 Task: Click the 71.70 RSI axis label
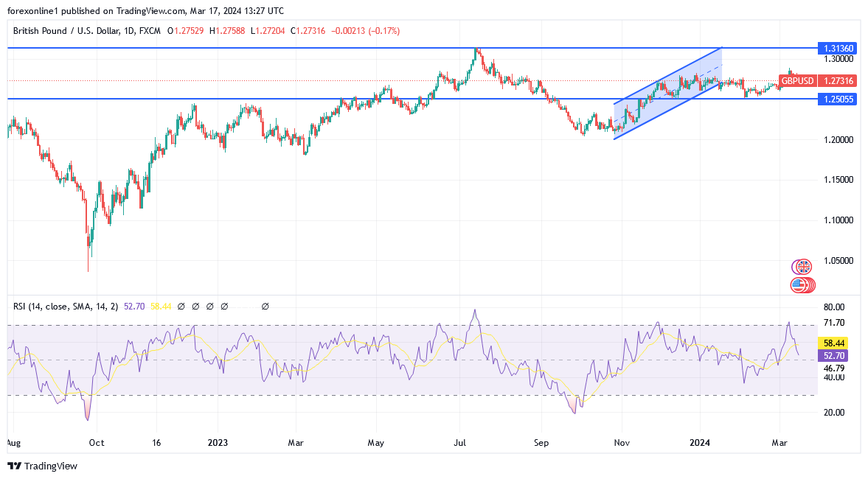[834, 323]
